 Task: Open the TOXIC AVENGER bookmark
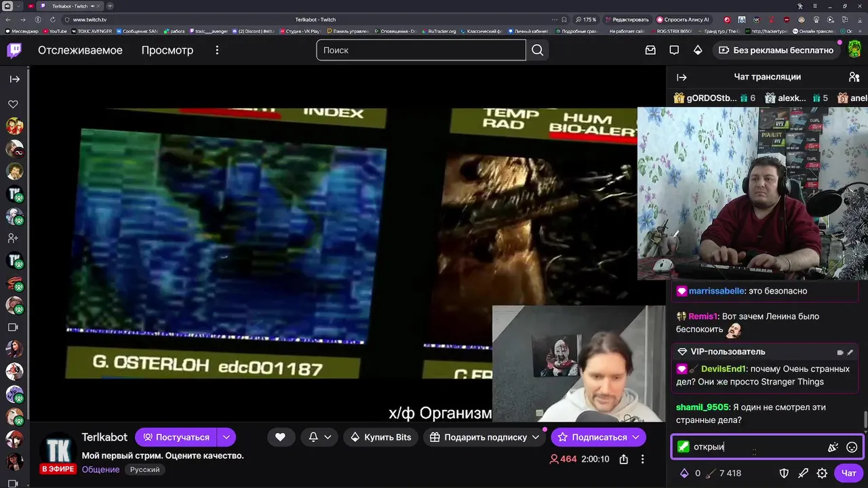(x=92, y=31)
